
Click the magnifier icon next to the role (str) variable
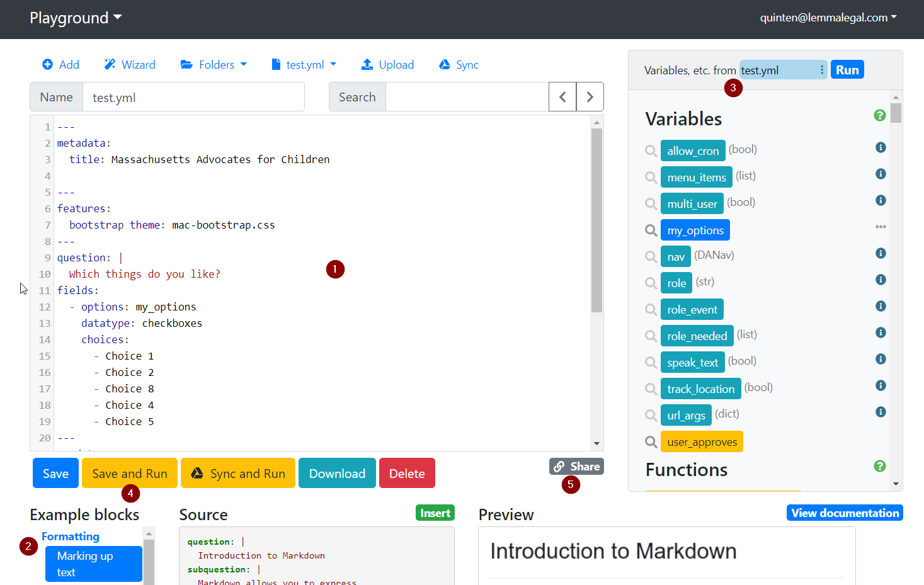tap(651, 283)
